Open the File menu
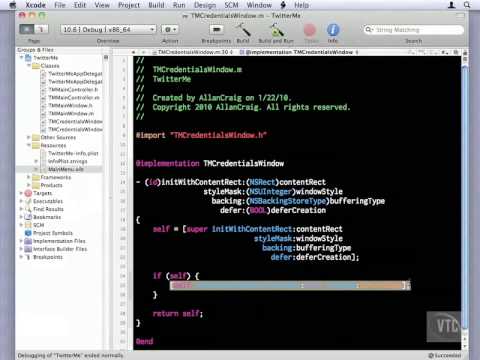Viewport: 480px width, 360px height. (60, 5)
